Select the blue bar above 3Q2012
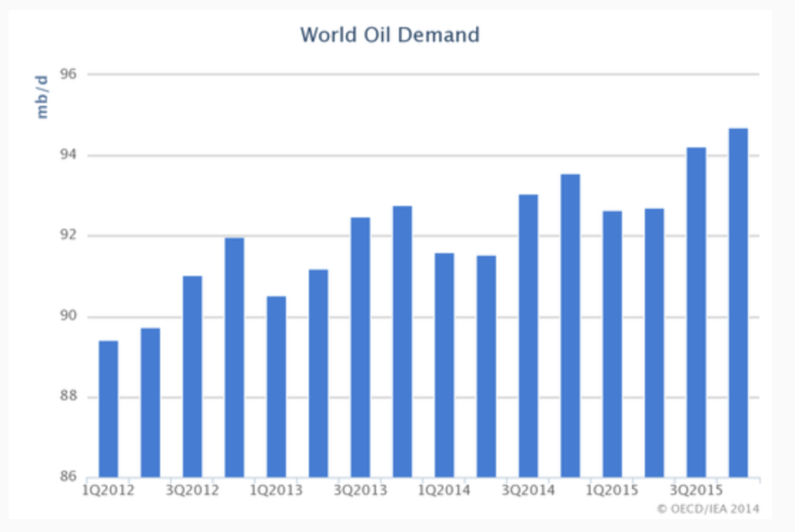 (192, 376)
